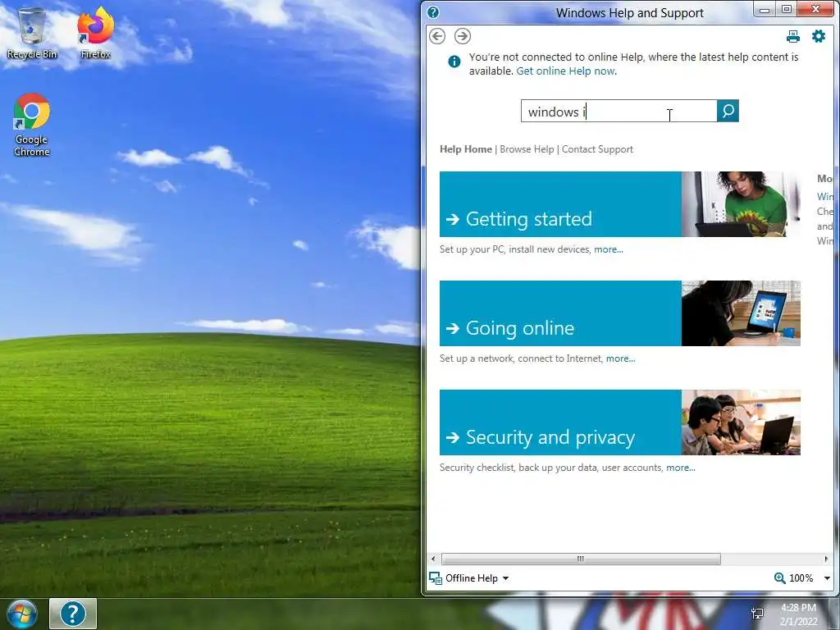Click the scrollbar left arrow
This screenshot has width=840, height=630.
tap(433, 559)
